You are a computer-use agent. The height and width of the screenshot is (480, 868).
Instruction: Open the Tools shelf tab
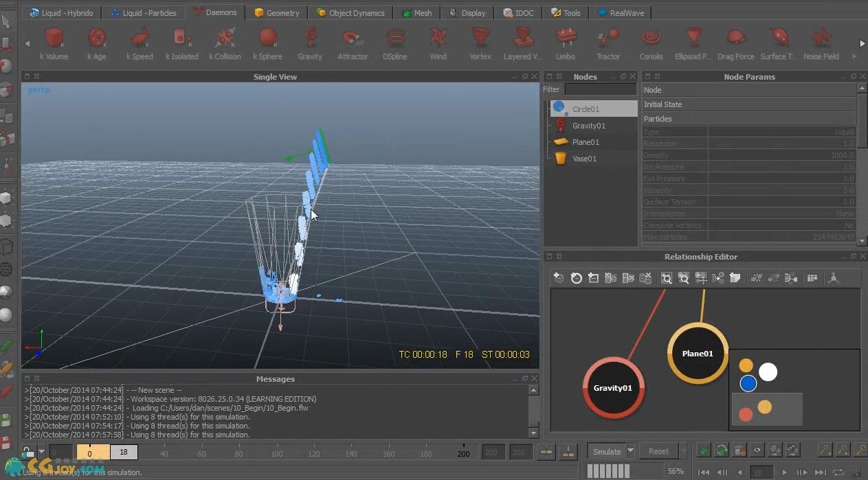pyautogui.click(x=566, y=12)
